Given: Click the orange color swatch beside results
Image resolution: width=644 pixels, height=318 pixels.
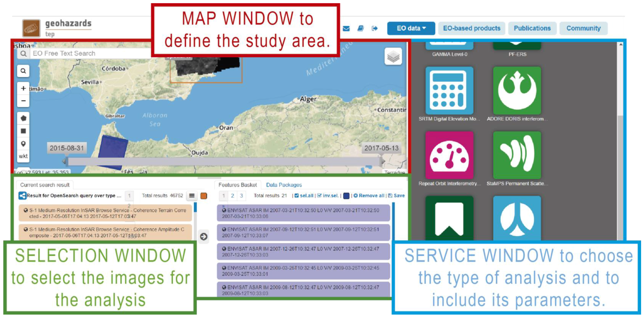Looking at the screenshot, I should (204, 196).
